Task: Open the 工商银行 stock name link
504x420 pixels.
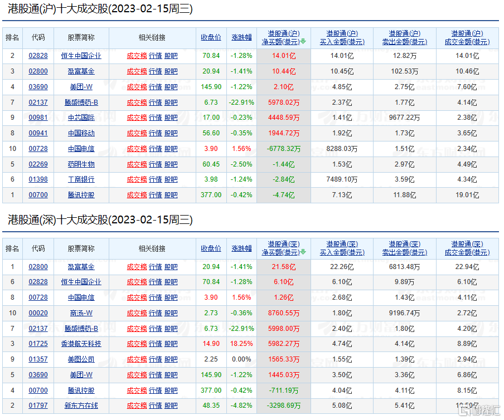Action: 81,179
